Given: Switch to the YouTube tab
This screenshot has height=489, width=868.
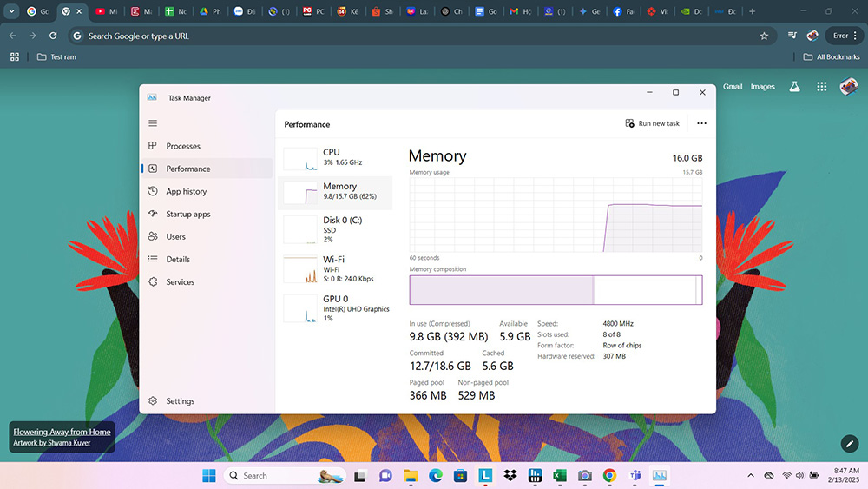Looking at the screenshot, I should (106, 11).
